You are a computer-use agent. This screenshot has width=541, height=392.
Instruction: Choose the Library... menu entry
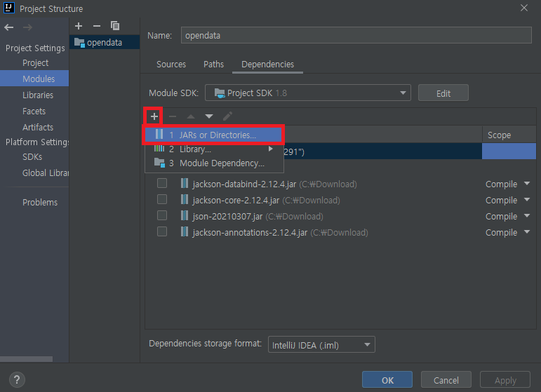[x=214, y=149]
